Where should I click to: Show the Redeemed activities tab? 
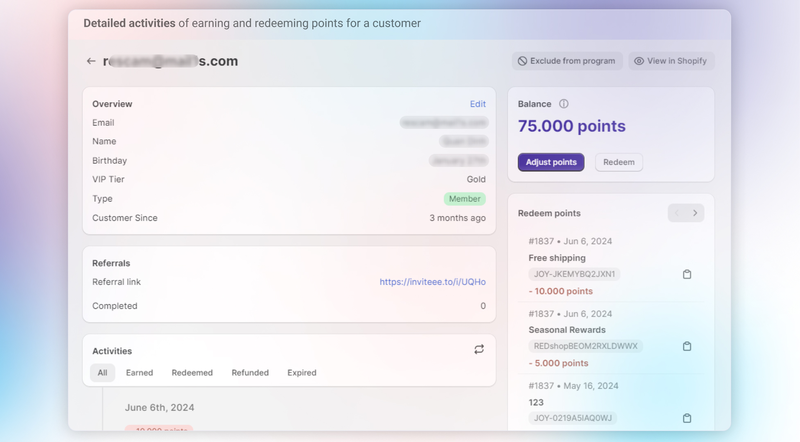192,373
